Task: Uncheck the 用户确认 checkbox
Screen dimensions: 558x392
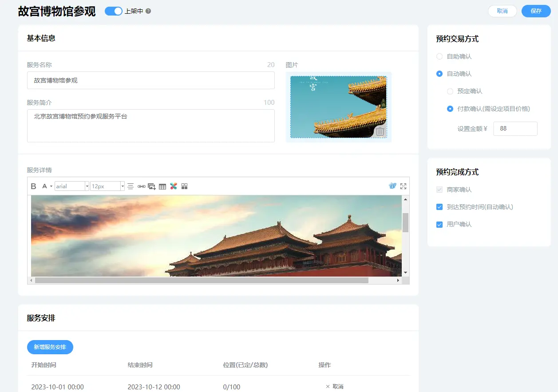Action: click(x=439, y=224)
